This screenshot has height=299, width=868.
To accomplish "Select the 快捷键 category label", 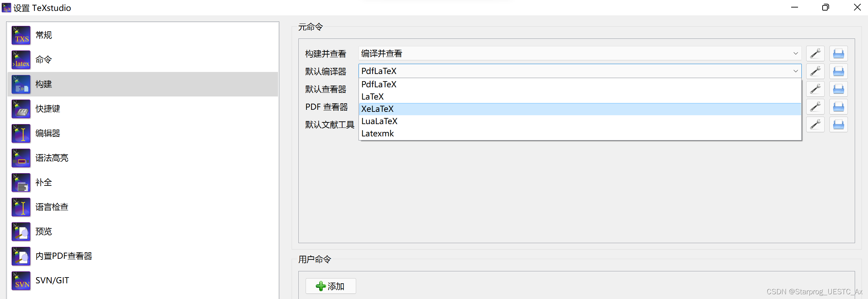I will pyautogui.click(x=48, y=109).
